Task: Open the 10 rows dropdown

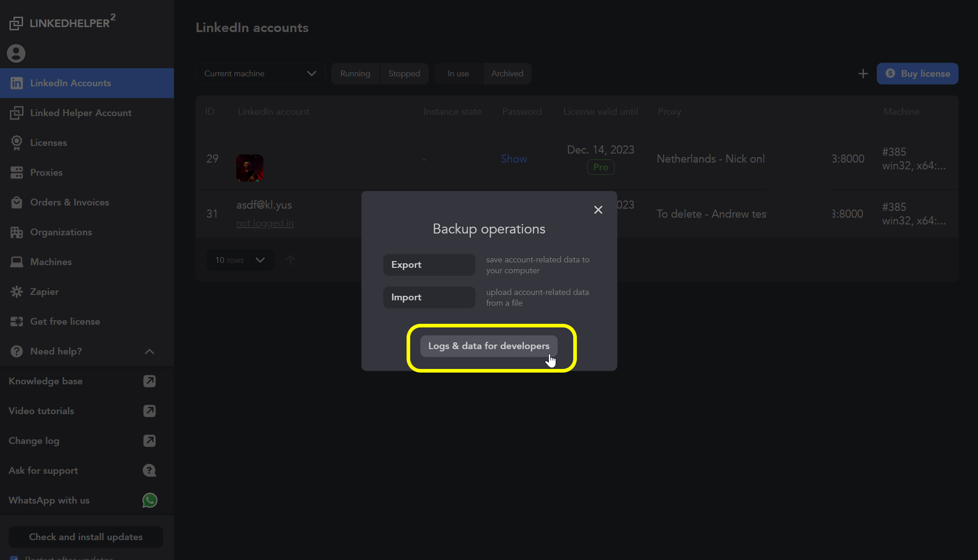Action: pos(240,260)
